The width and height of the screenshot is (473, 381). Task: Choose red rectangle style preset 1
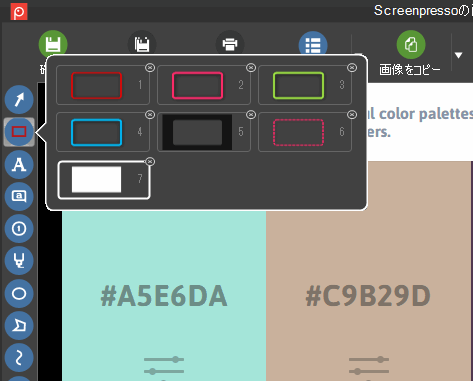103,85
